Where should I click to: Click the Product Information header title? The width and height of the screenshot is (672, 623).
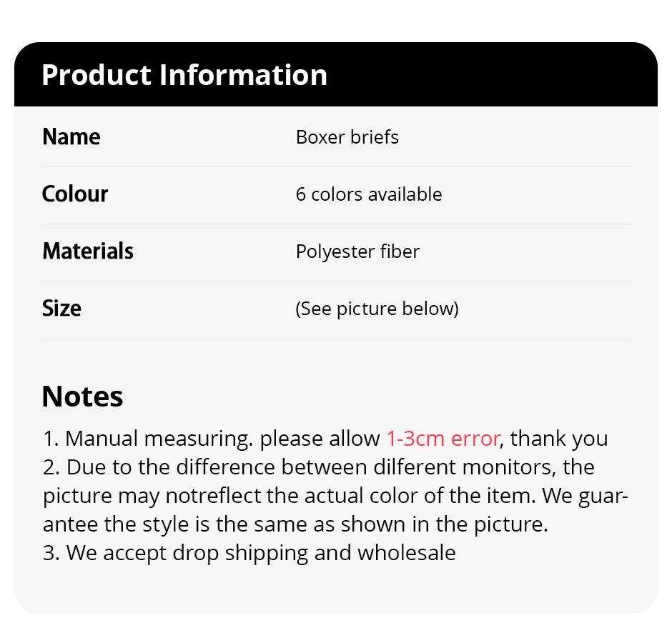[x=184, y=75]
